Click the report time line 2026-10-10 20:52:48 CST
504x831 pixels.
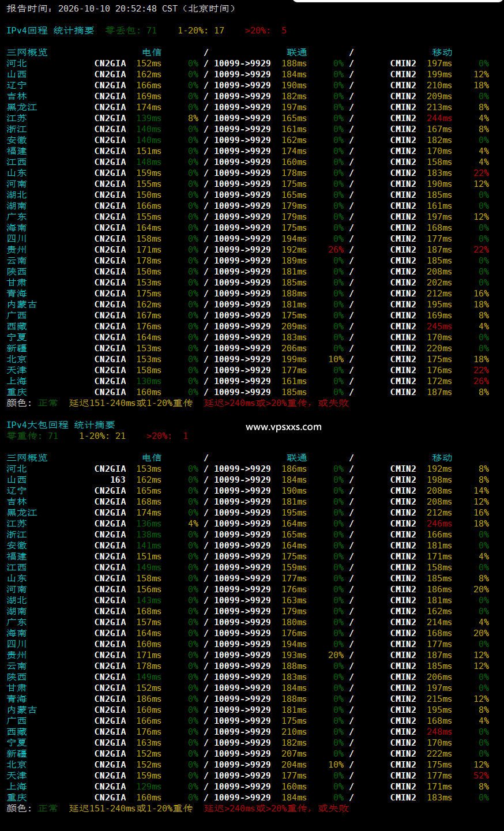point(121,9)
